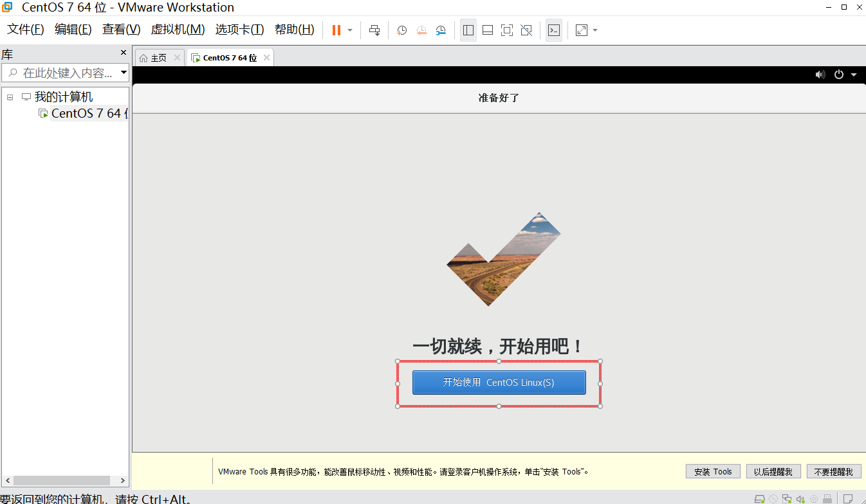Enter full screen mode from toolbar
The width and height of the screenshot is (866, 504).
click(x=507, y=30)
